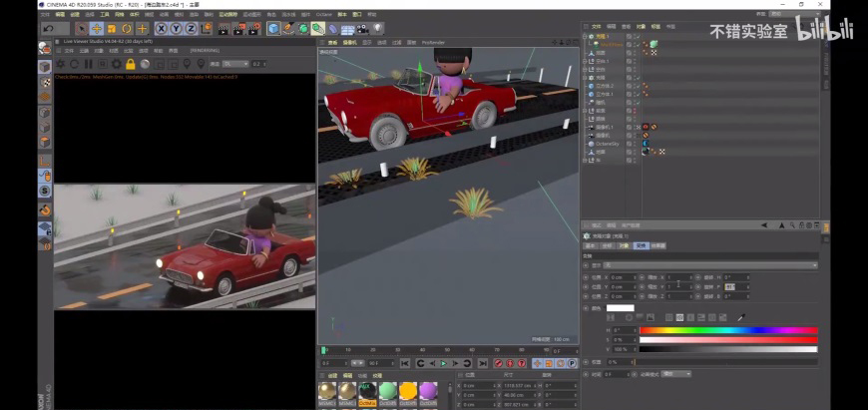Click the Cube primitive icon
Viewport: 868px width, 410px height.
point(273,29)
